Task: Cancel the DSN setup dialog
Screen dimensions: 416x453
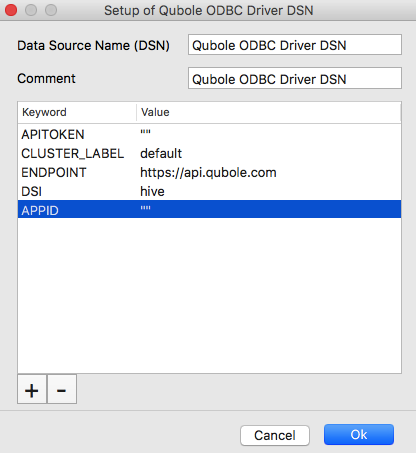Action: [275, 435]
